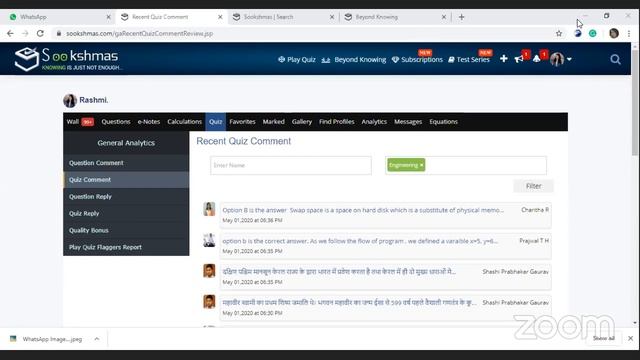The image size is (640, 360).
Task: Open the Find Profiles tab
Action: pos(336,122)
